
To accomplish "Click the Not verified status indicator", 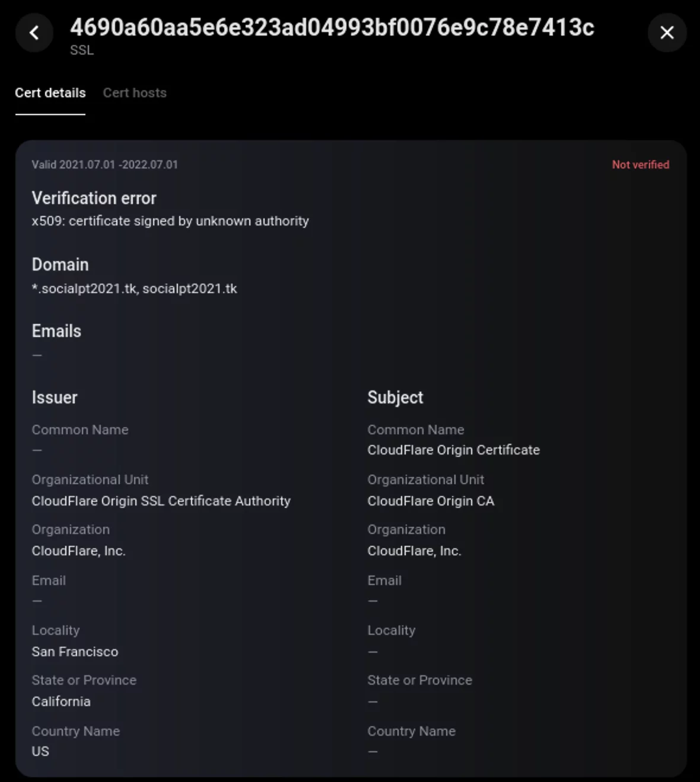I will (640, 165).
